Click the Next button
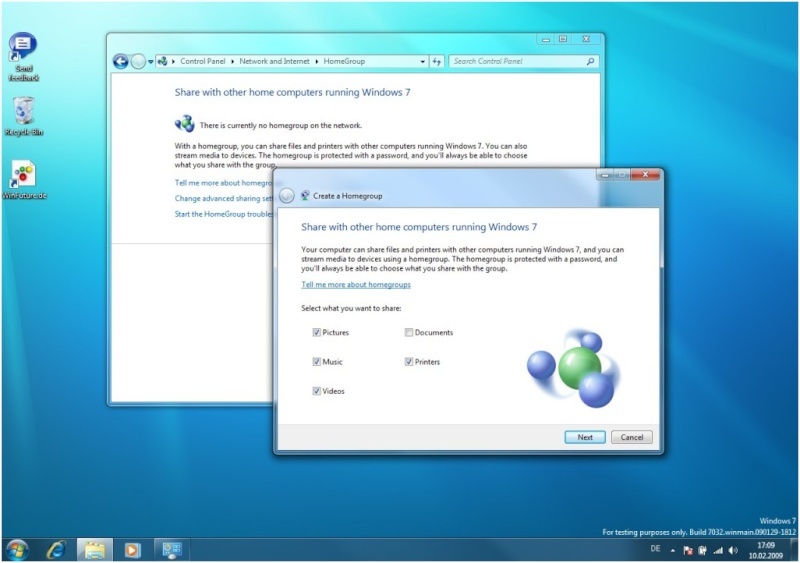 tap(585, 437)
